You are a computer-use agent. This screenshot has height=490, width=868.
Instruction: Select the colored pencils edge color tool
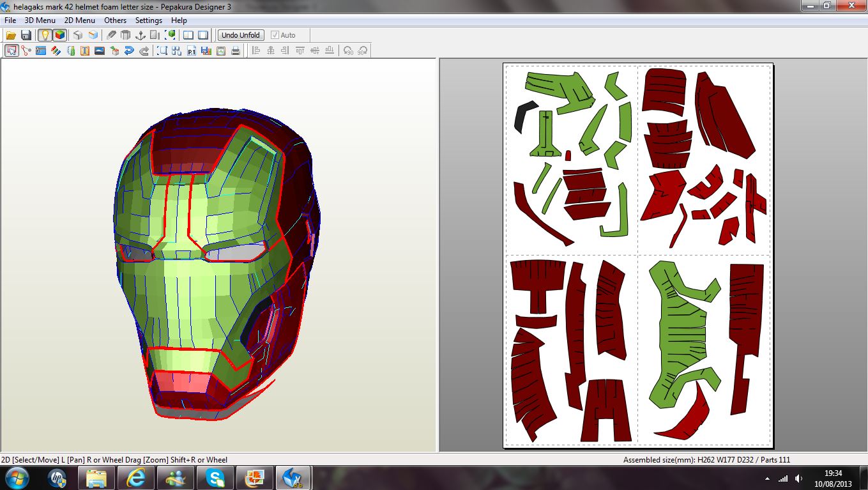[x=56, y=50]
